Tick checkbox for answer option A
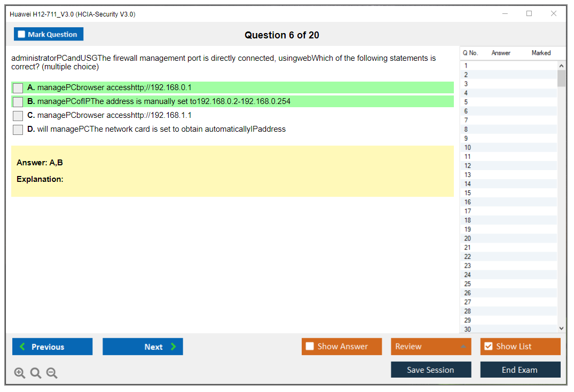This screenshot has width=574, height=392. [x=18, y=88]
